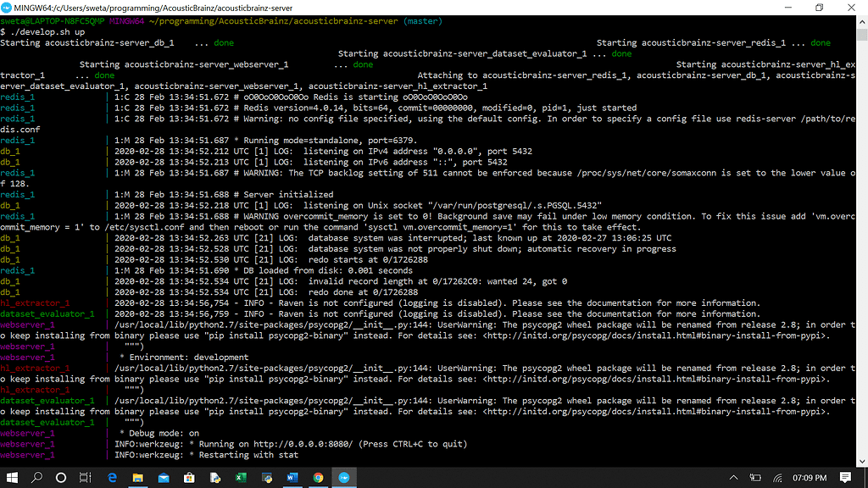Open Task View from the taskbar

click(86, 477)
